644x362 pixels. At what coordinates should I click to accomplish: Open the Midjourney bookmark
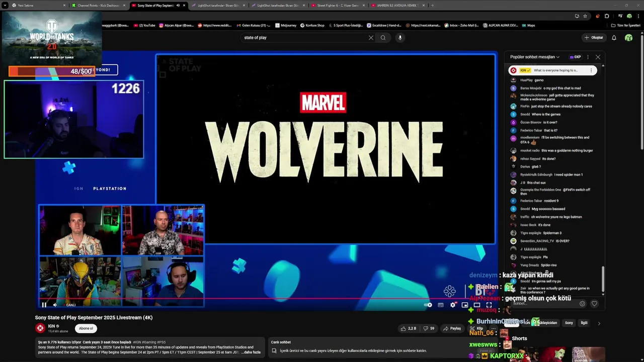pyautogui.click(x=286, y=25)
